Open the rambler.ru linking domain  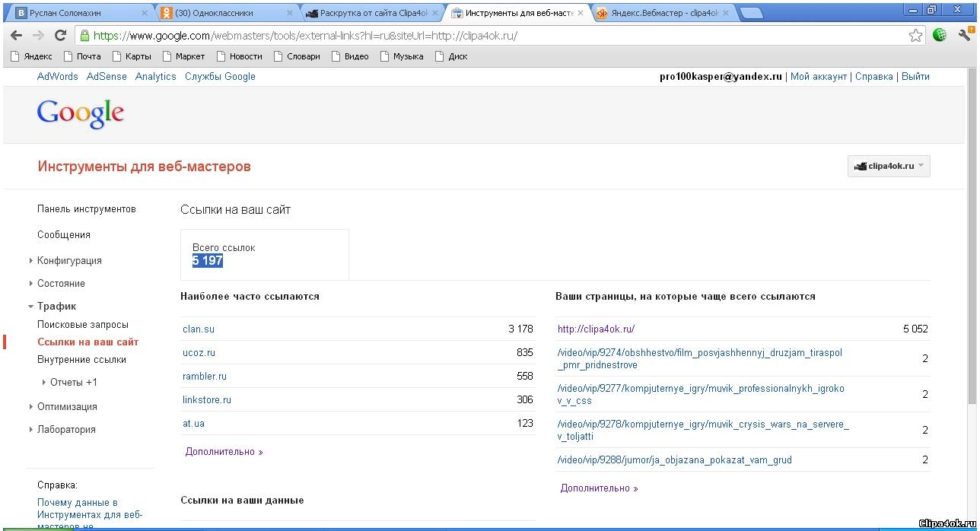point(205,376)
